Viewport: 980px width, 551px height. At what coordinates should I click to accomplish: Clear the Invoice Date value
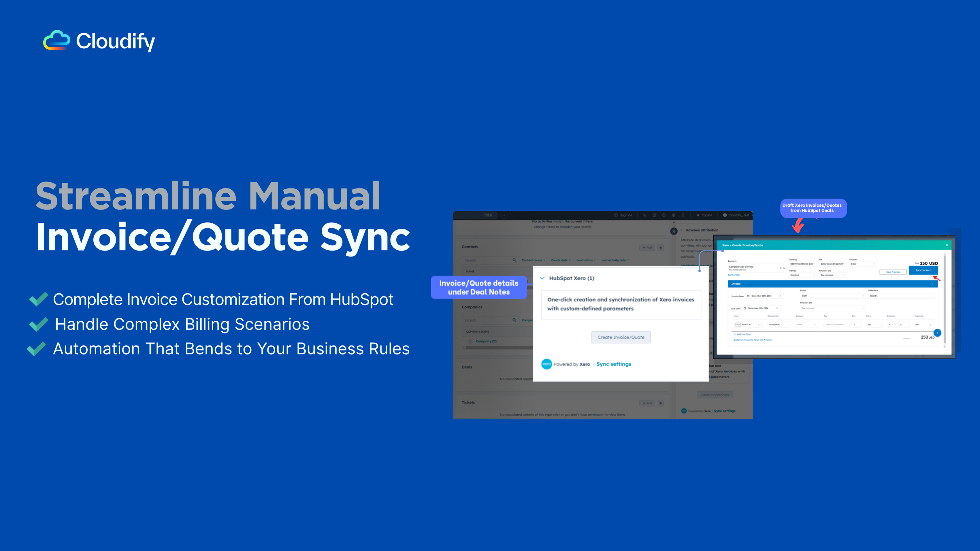[x=781, y=296]
